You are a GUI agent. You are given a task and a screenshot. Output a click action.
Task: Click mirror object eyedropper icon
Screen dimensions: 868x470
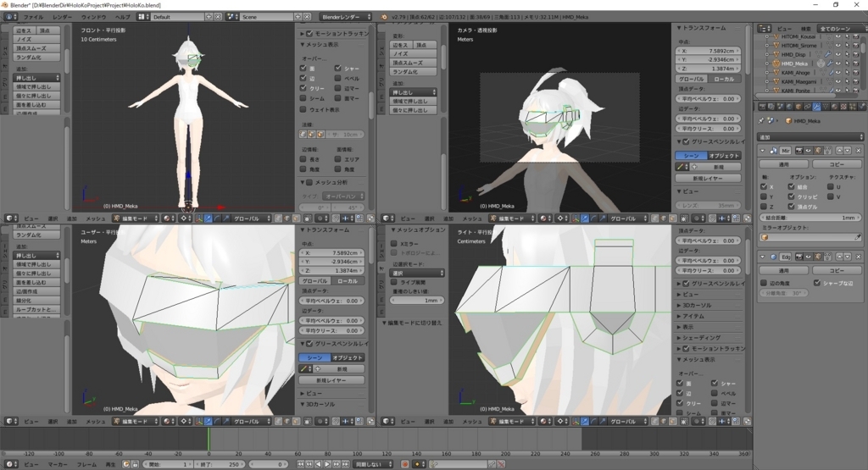pos(858,237)
